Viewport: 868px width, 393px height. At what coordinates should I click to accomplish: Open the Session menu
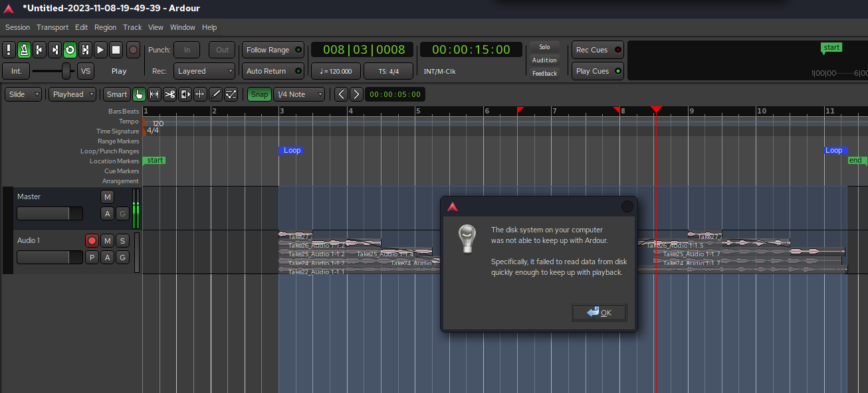click(x=17, y=27)
